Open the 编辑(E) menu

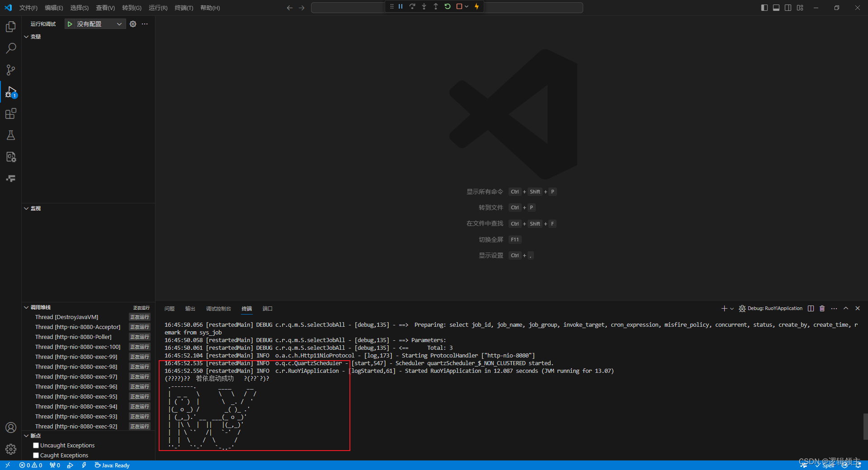pos(54,8)
